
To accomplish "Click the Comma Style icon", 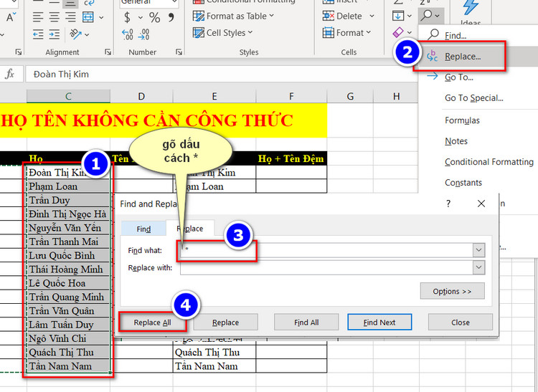I will point(171,17).
